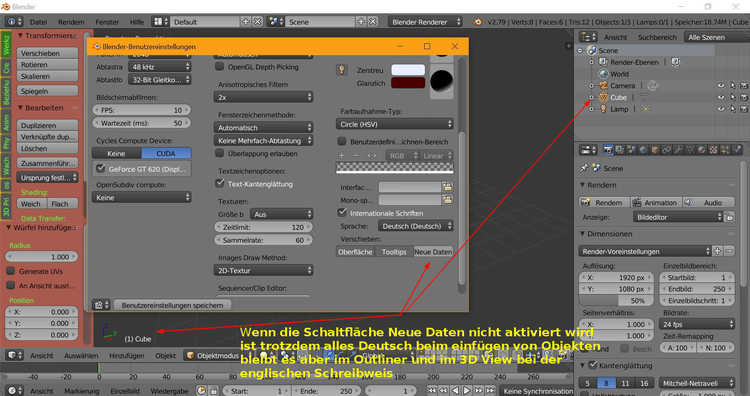
Task: Enable Überlappung erlauben checkbox
Action: [x=220, y=153]
